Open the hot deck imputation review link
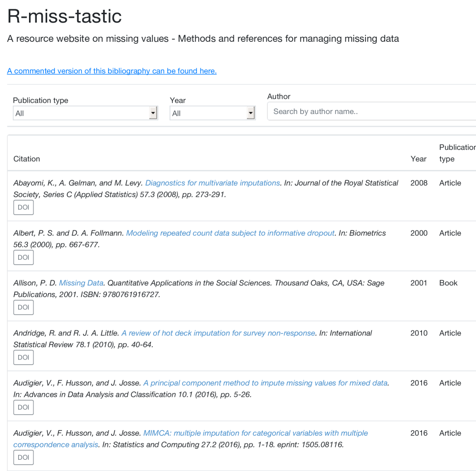This screenshot has width=476, height=471. [x=218, y=333]
